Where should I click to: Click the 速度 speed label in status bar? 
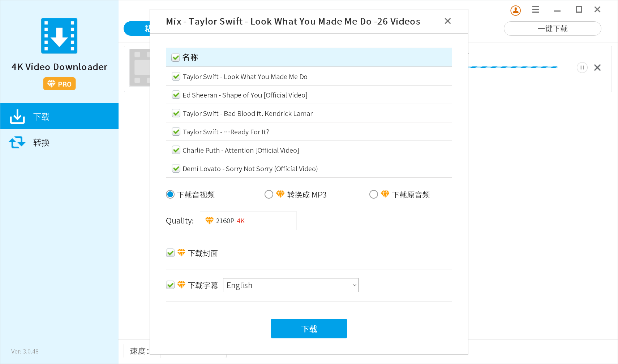[x=140, y=351]
